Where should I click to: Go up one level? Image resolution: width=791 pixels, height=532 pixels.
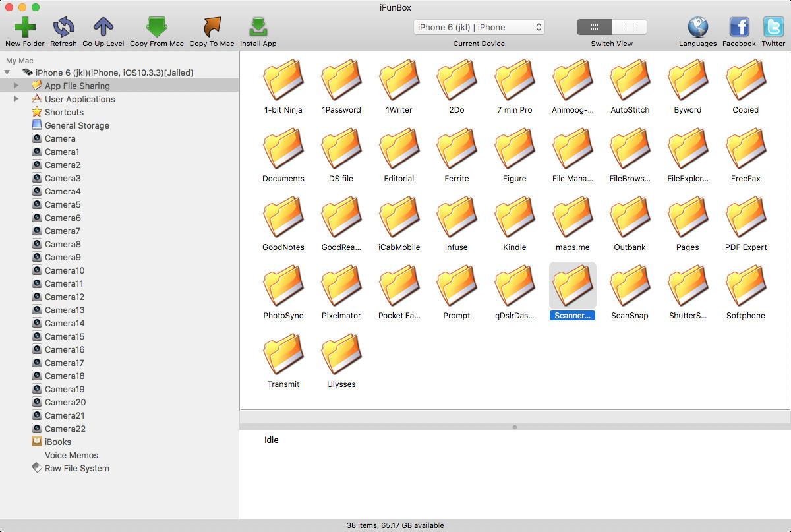pyautogui.click(x=103, y=27)
